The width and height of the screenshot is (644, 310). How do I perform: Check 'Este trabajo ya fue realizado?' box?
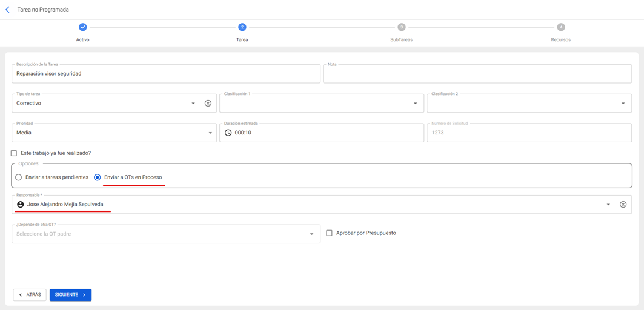14,153
